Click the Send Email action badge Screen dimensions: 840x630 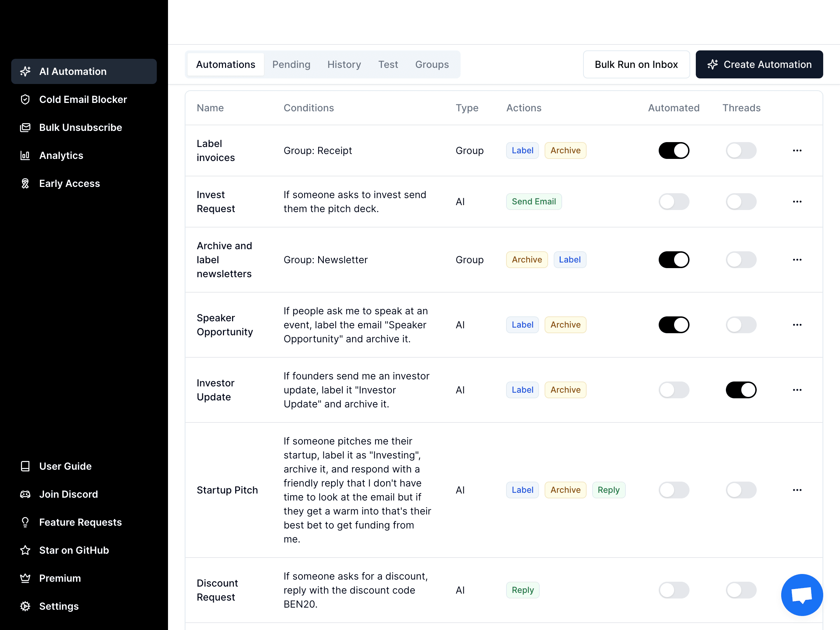click(x=533, y=202)
